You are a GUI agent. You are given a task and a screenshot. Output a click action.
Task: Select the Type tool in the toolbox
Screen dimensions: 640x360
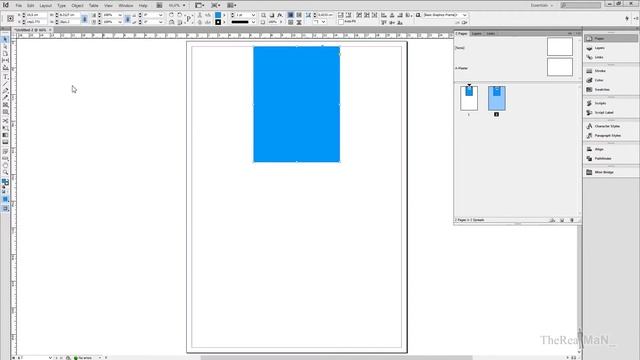pos(5,77)
